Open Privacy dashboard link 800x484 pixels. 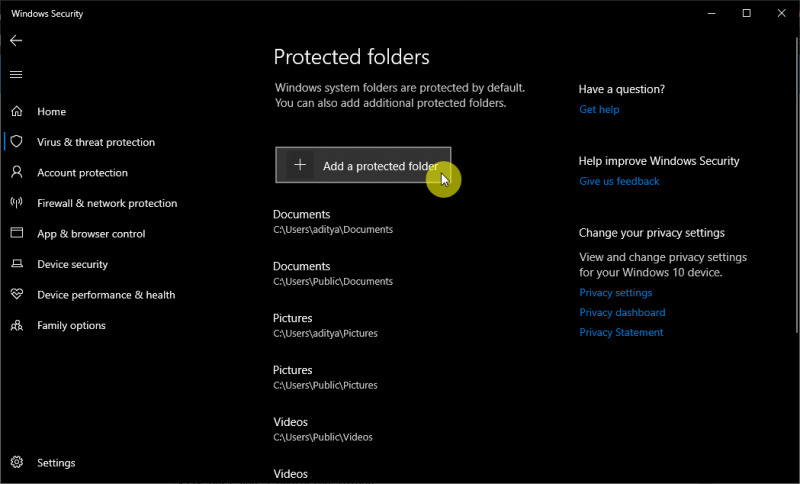pos(622,312)
